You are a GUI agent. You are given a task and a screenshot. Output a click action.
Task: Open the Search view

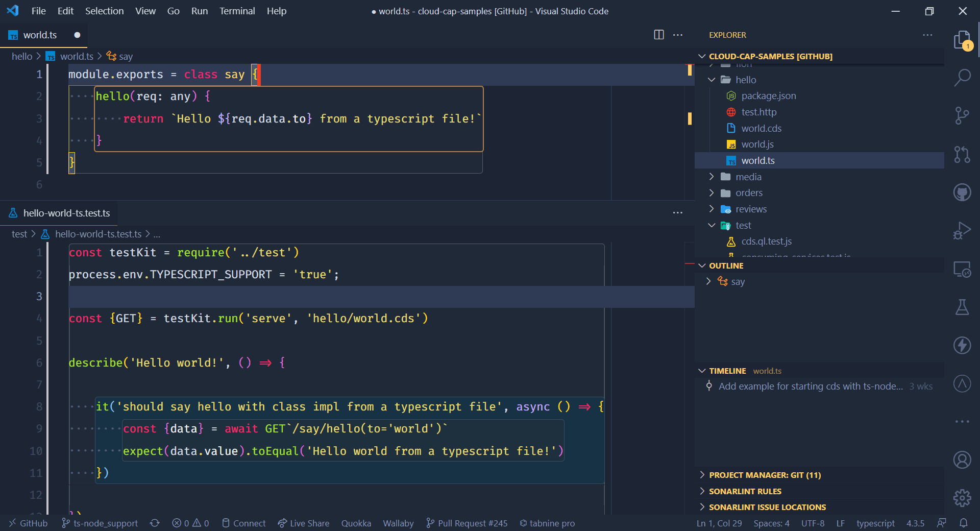pyautogui.click(x=962, y=78)
